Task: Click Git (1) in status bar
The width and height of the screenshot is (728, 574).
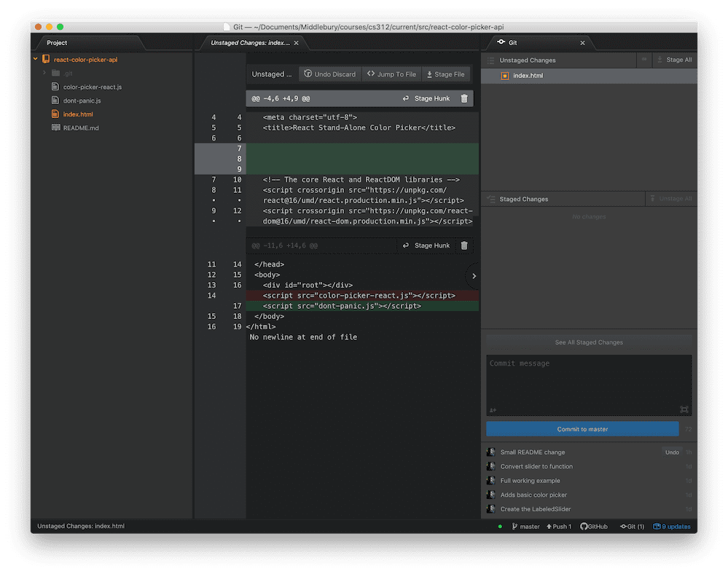Action: pos(632,526)
